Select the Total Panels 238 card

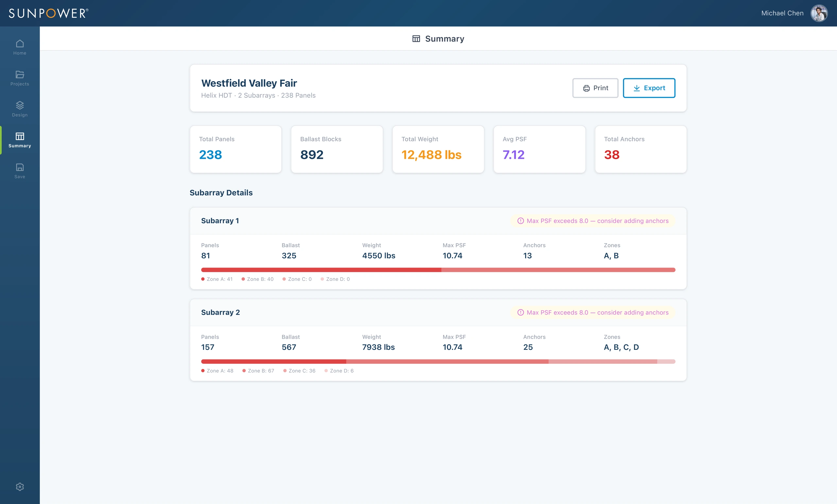(236, 149)
